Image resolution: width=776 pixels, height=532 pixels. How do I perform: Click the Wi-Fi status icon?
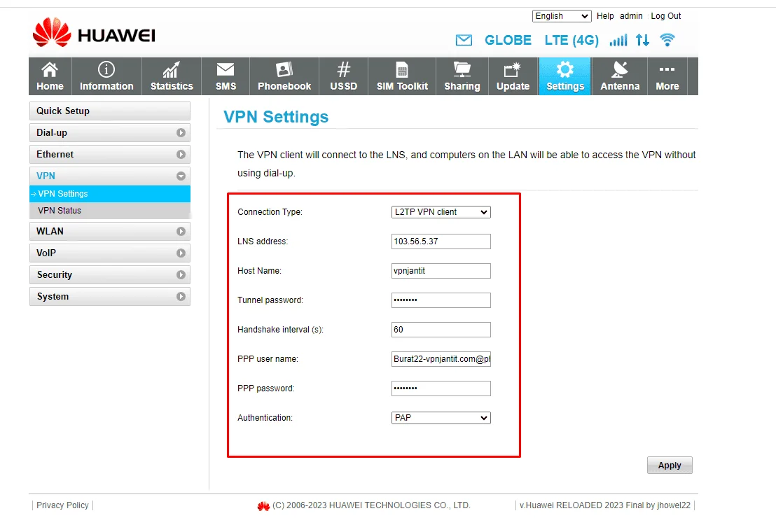[x=667, y=40]
